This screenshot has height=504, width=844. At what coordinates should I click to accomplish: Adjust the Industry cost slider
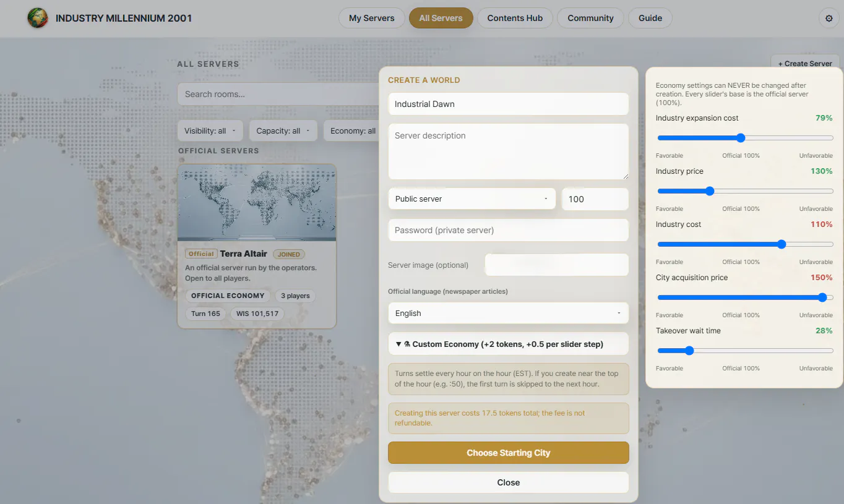tap(745, 244)
